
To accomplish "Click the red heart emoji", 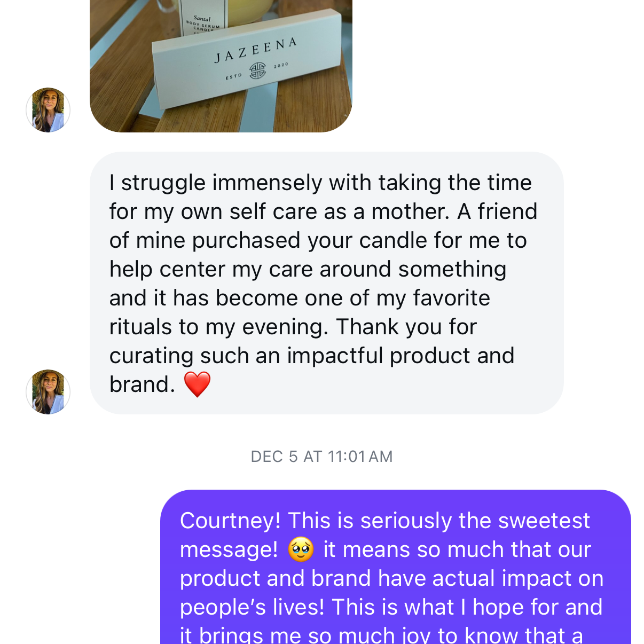I will [x=197, y=384].
